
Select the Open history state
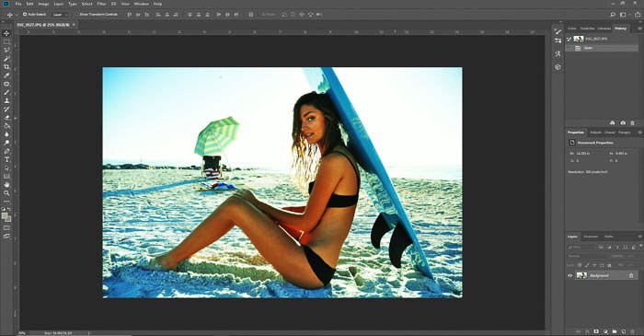[602, 48]
